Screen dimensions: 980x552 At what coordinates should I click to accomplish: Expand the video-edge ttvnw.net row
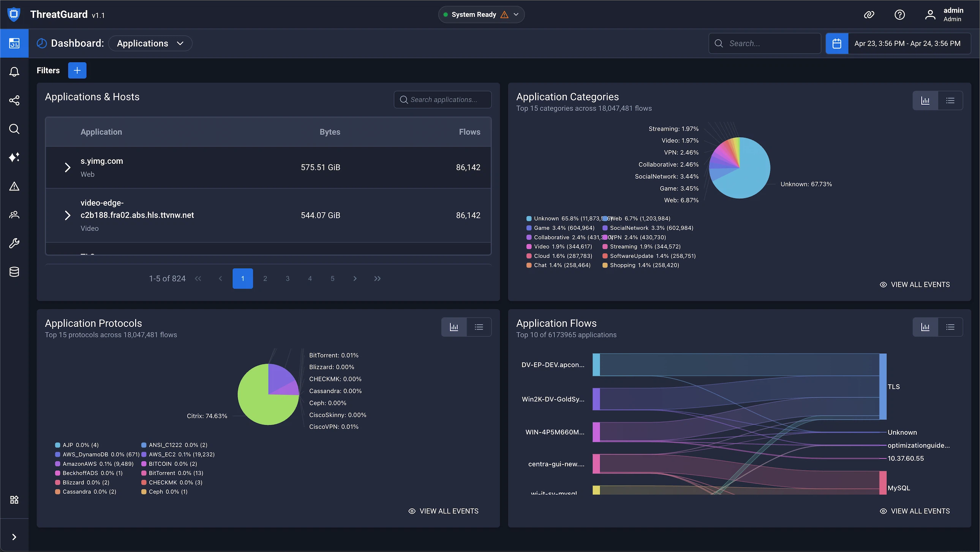pyautogui.click(x=67, y=215)
